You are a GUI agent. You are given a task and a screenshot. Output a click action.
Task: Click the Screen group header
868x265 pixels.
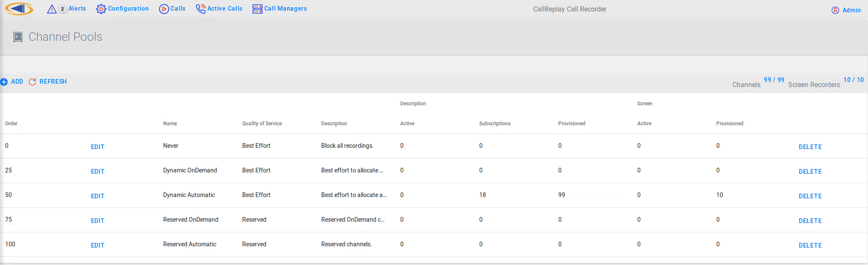tap(645, 104)
